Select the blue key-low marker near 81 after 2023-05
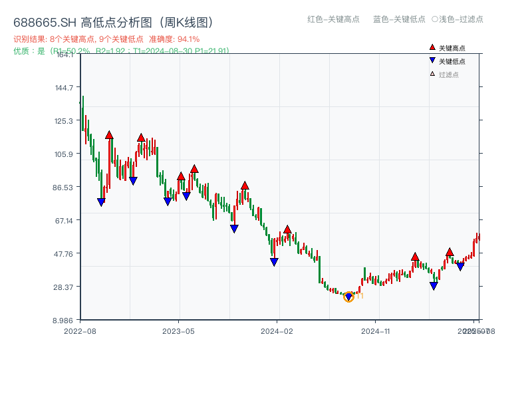Viewport: 532px width, 399px height. [186, 196]
